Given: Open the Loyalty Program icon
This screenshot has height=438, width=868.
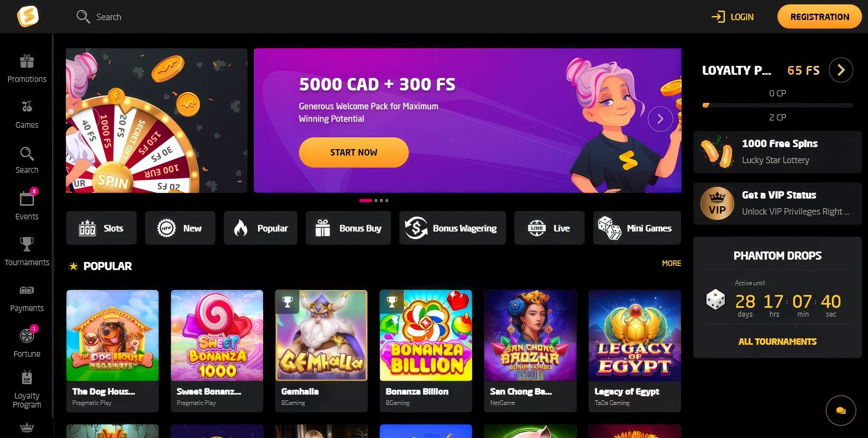Looking at the screenshot, I should (27, 378).
